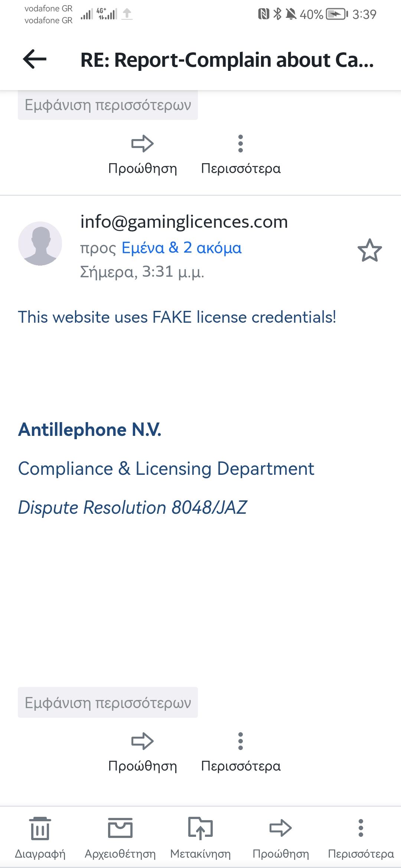Select the 'Antillephone N.V.' signature text
Screen dimensions: 401x868
click(90, 430)
